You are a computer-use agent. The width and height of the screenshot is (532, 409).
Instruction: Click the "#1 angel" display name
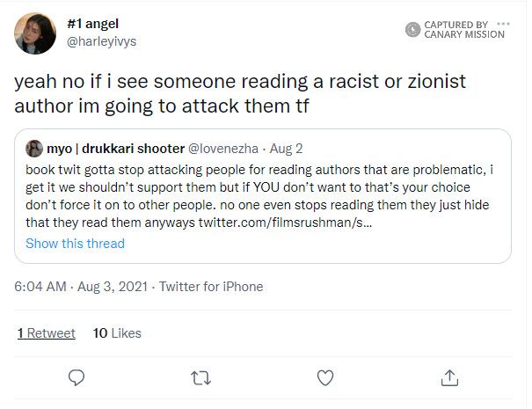click(93, 24)
